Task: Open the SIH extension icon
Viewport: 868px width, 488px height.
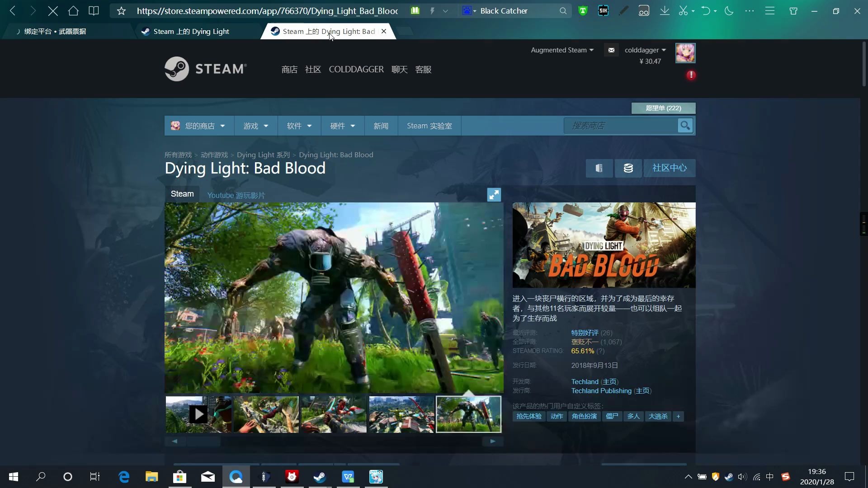Action: click(603, 11)
